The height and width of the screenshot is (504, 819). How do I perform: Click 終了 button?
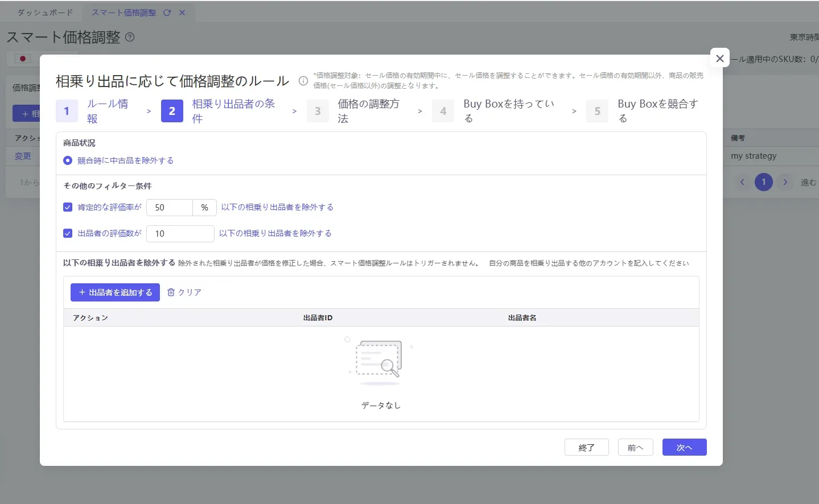(587, 448)
